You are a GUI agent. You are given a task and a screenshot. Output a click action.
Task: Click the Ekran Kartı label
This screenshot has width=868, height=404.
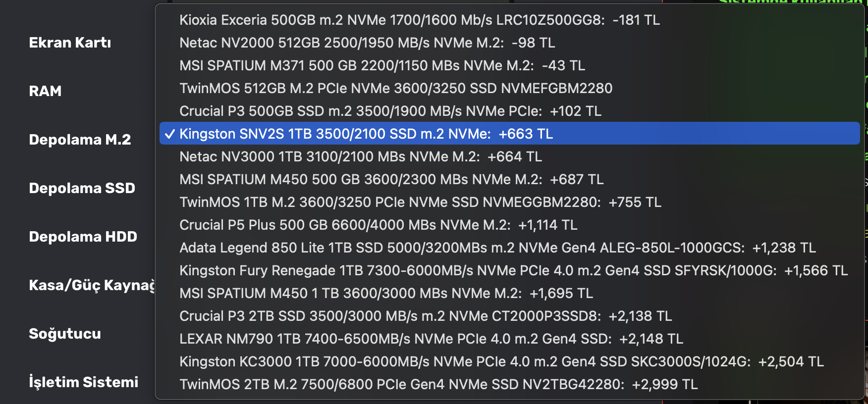coord(70,43)
